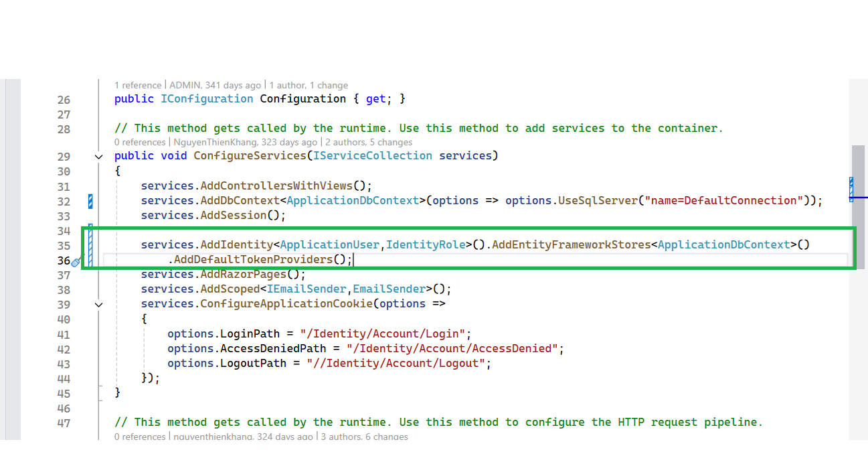Open 'NguyenThienKhang, 323 days ago' CodeLens link
The width and height of the screenshot is (868, 456).
coord(245,142)
